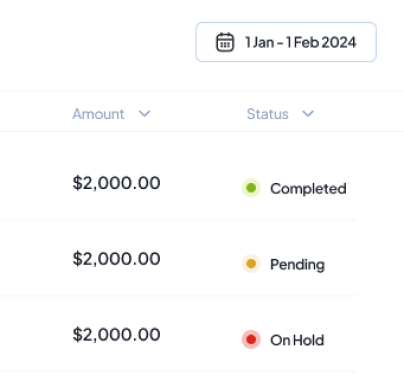Select the '1 Jan' start date text

(259, 42)
